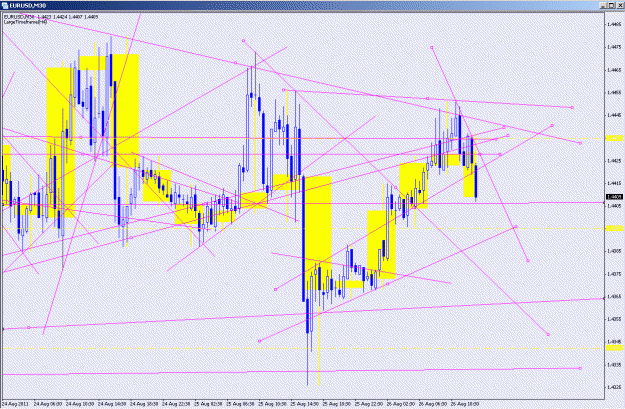Screen dimensions: 625x409
Task: Click the 1.4415 price axis label
Action: [x=614, y=183]
